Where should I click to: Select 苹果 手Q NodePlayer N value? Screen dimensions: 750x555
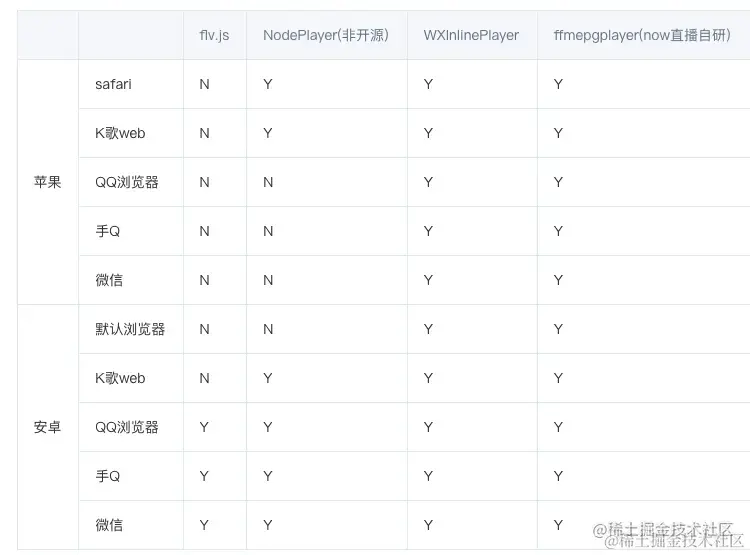(x=268, y=231)
